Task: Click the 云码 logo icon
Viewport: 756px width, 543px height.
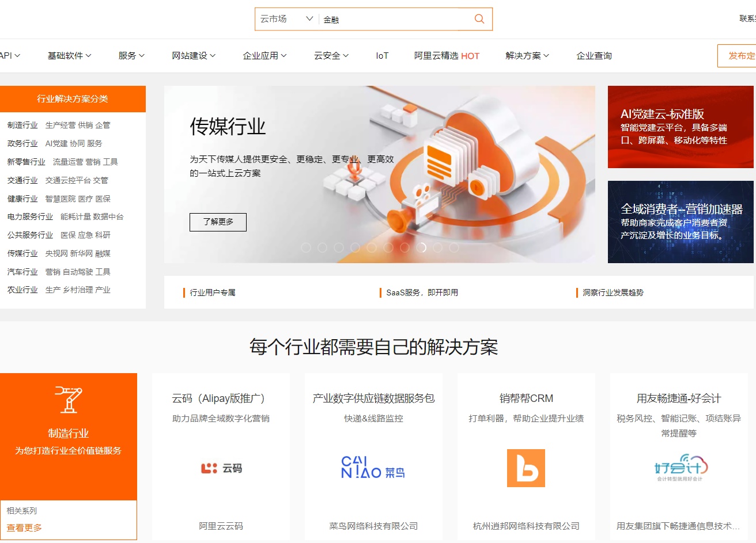Action: [221, 468]
